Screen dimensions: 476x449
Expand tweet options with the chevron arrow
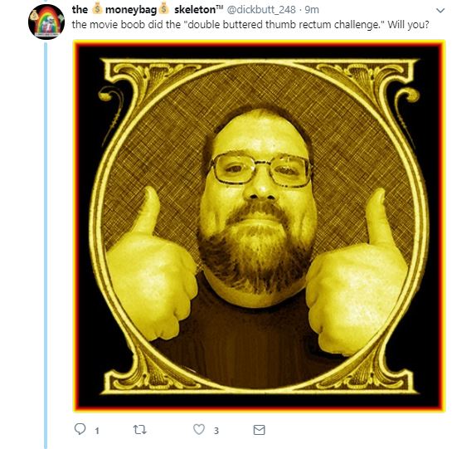click(x=440, y=10)
